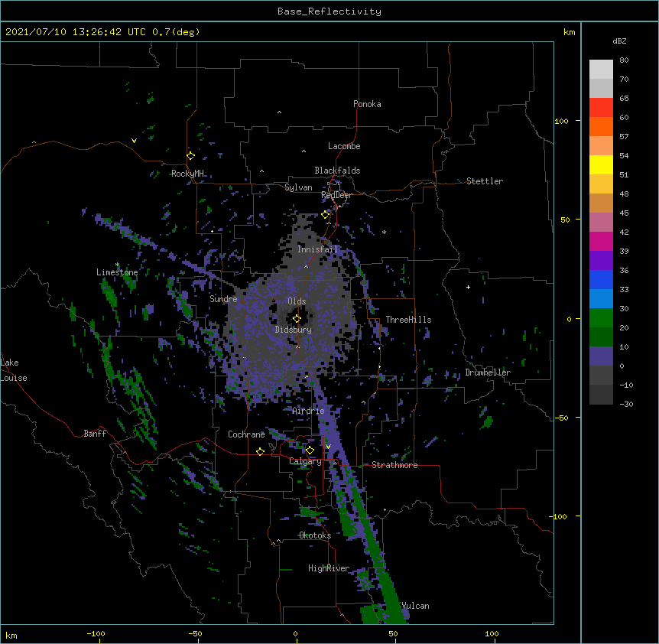The width and height of the screenshot is (659, 644).
Task: Click the Olds city label
Action: (x=297, y=301)
